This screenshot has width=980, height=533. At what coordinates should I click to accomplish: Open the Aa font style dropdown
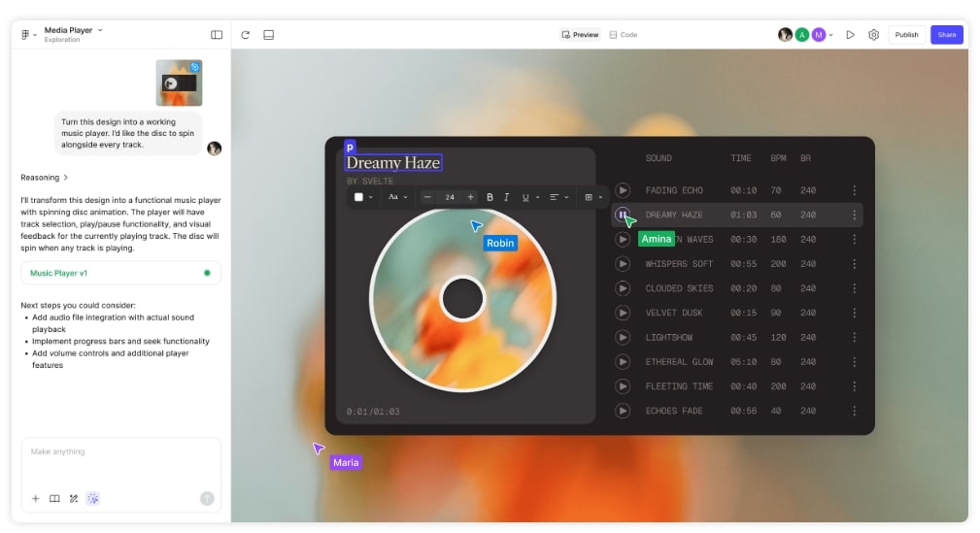point(396,197)
